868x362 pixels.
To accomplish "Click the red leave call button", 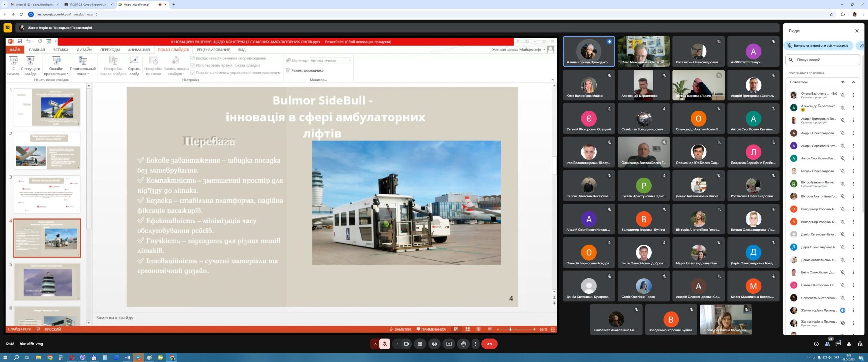I will pyautogui.click(x=489, y=344).
